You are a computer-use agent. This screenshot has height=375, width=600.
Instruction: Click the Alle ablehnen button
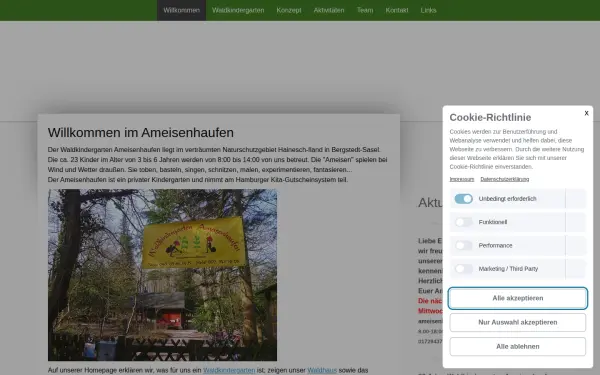[518, 346]
